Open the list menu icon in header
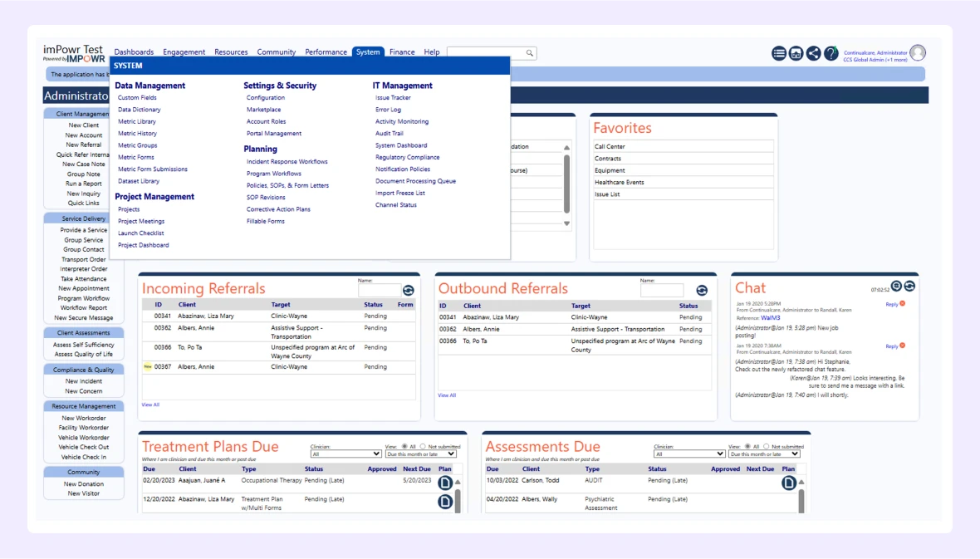Screen dimensions: 980x559 (778, 54)
